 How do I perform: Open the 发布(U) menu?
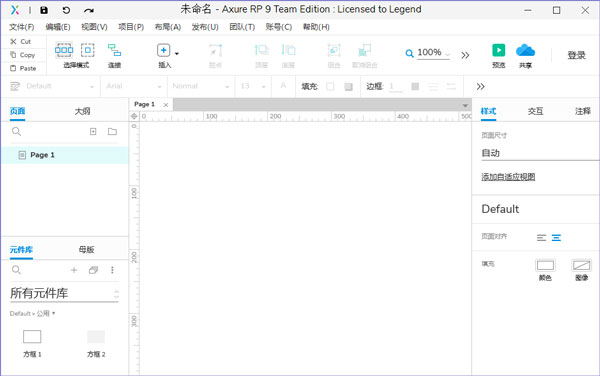(205, 27)
